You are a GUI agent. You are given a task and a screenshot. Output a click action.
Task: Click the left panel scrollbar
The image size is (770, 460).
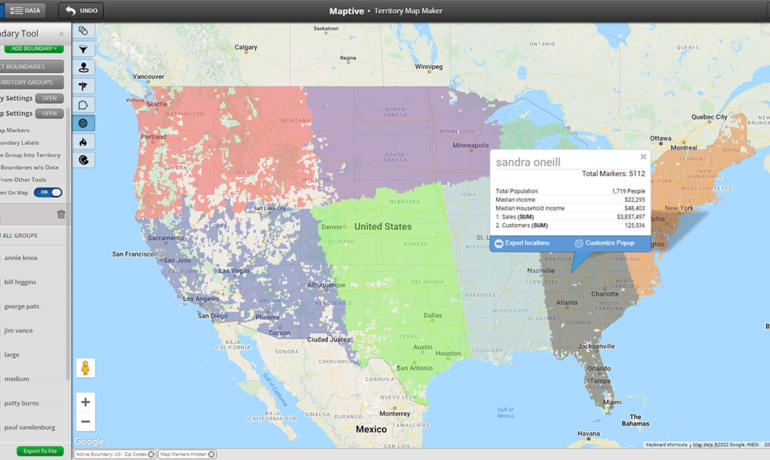(x=68, y=245)
